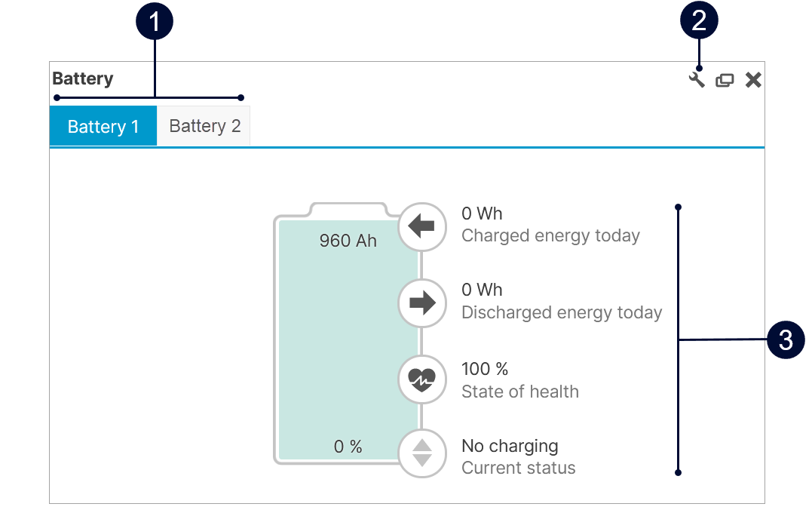Viewport: 812px width, 513px height.
Task: Click the discharged energy right-arrow icon
Action: (422, 303)
